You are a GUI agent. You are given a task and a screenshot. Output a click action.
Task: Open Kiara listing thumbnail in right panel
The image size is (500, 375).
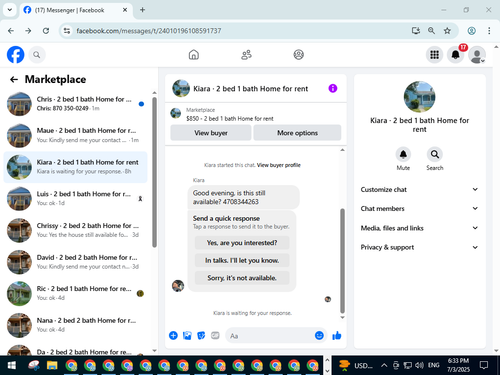pyautogui.click(x=419, y=97)
